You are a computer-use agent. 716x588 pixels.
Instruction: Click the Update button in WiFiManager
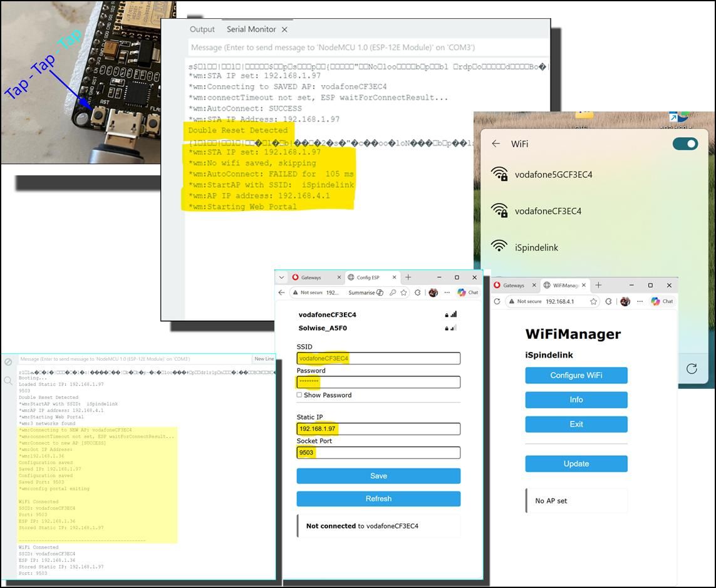click(x=576, y=464)
